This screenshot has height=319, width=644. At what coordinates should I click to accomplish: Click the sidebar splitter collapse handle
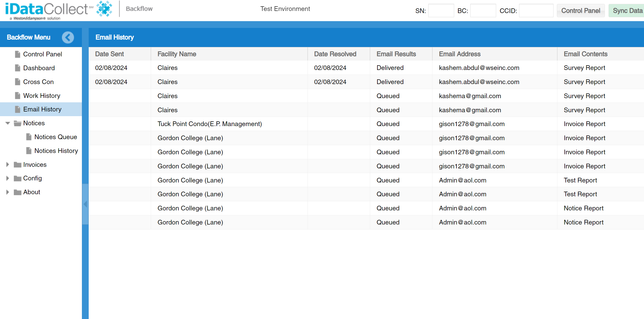tap(85, 204)
